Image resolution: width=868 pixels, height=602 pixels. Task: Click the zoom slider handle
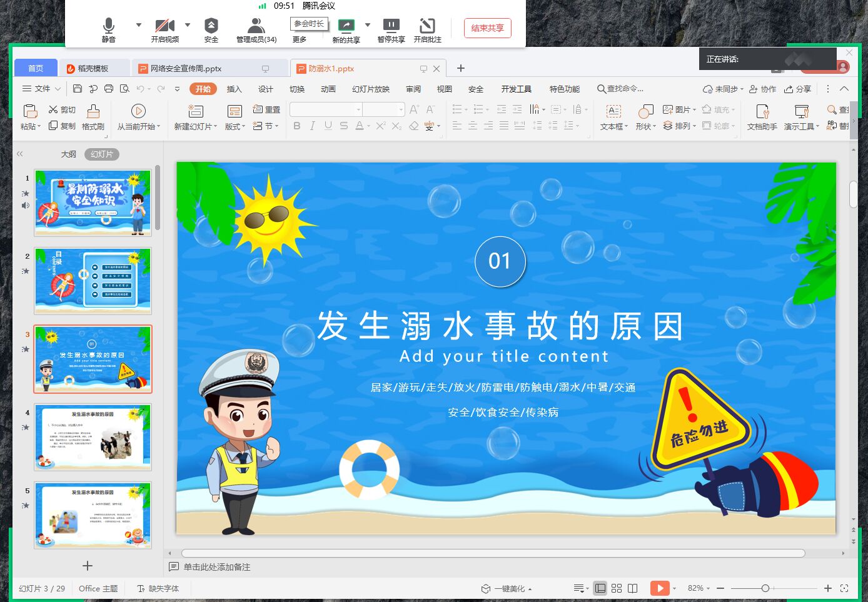click(x=765, y=588)
